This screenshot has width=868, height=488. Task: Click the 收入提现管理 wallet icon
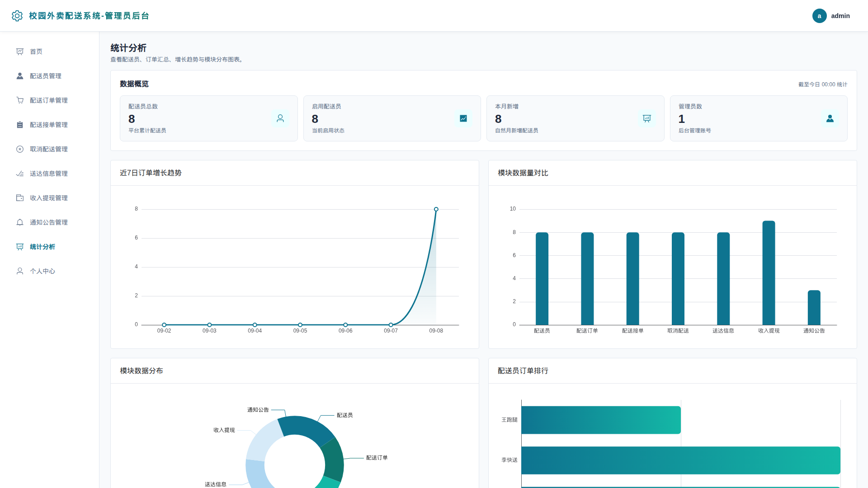tap(20, 198)
